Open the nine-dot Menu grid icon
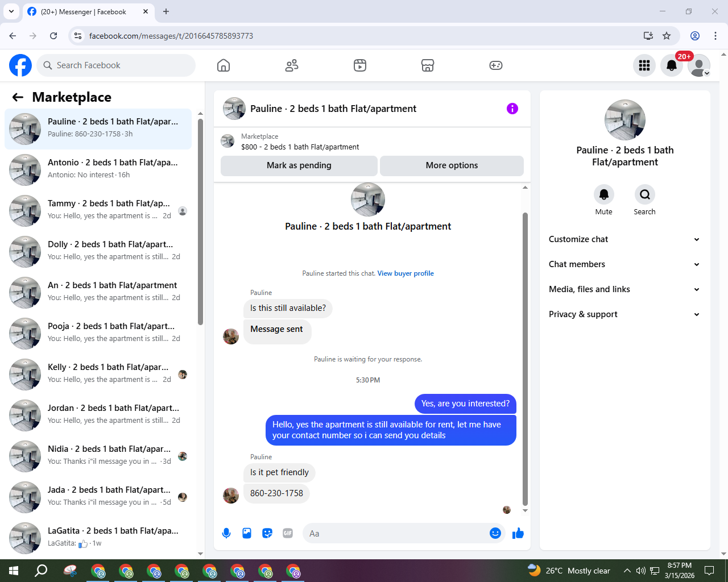Viewport: 728px width, 582px height. tap(644, 65)
